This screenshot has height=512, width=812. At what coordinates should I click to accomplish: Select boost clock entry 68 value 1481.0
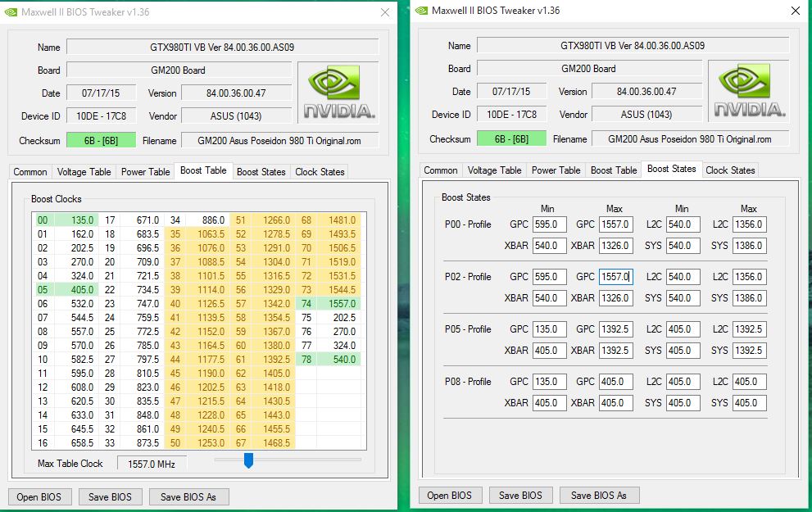coord(338,220)
